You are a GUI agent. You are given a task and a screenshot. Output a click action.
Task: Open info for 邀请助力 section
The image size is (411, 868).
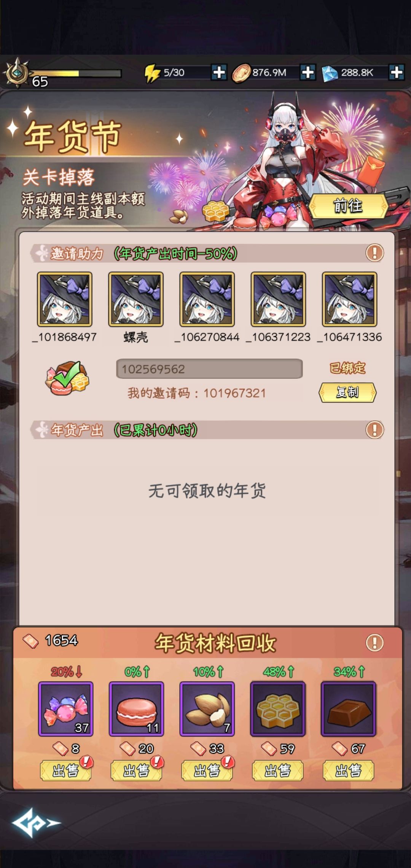(374, 253)
